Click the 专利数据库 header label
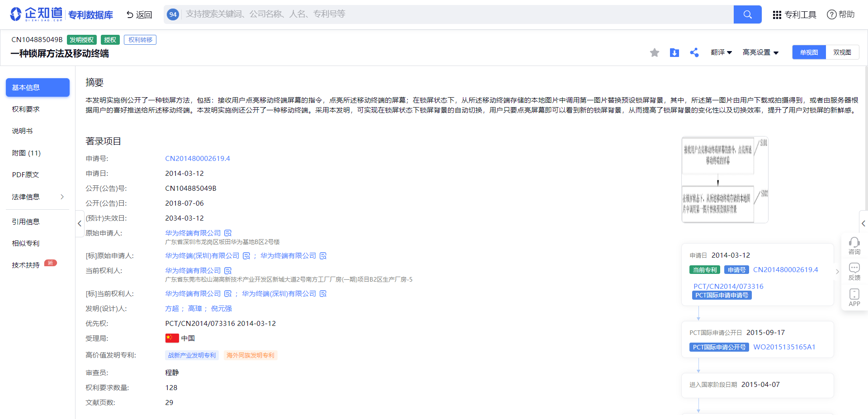Viewport: 868px width, 419px height. 90,15
